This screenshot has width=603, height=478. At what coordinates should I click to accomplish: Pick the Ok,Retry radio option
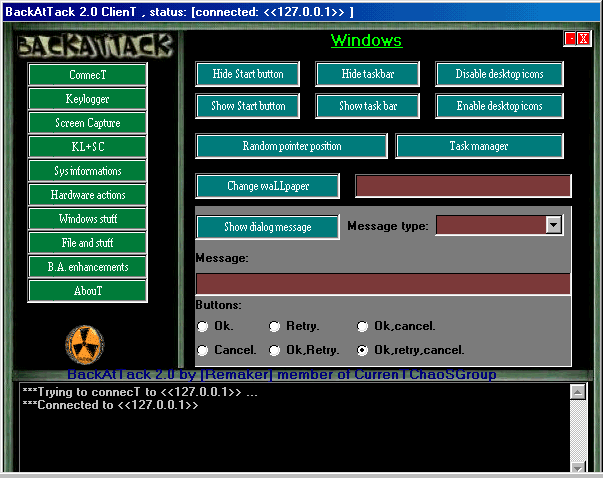tap(275, 351)
